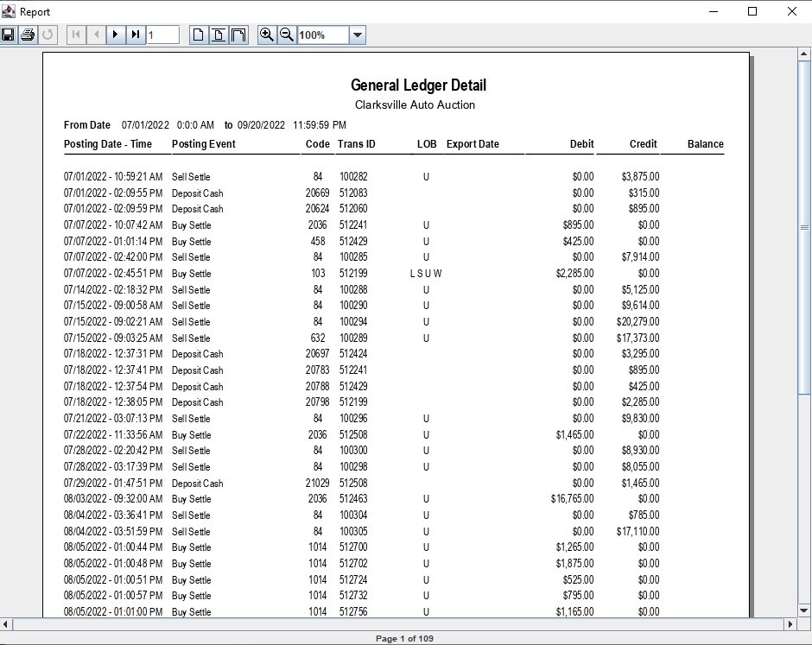The width and height of the screenshot is (812, 645).
Task: Go to the next page
Action: coord(116,35)
